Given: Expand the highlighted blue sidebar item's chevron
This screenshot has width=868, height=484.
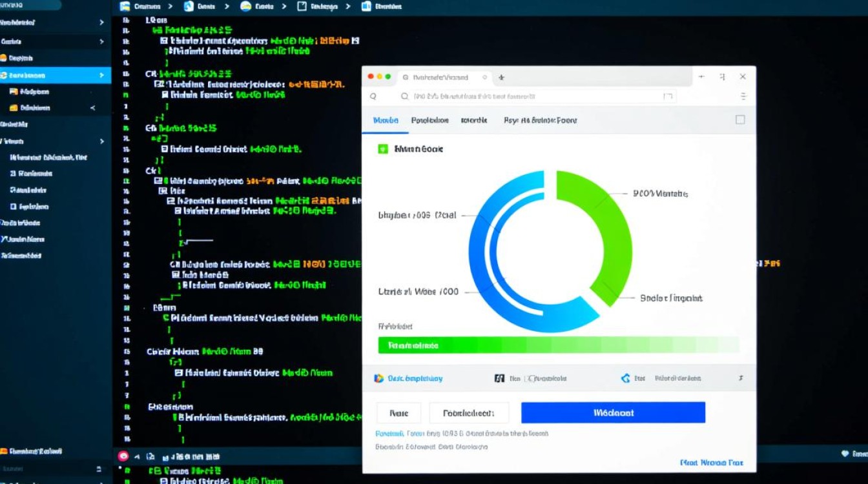Looking at the screenshot, I should click(101, 76).
